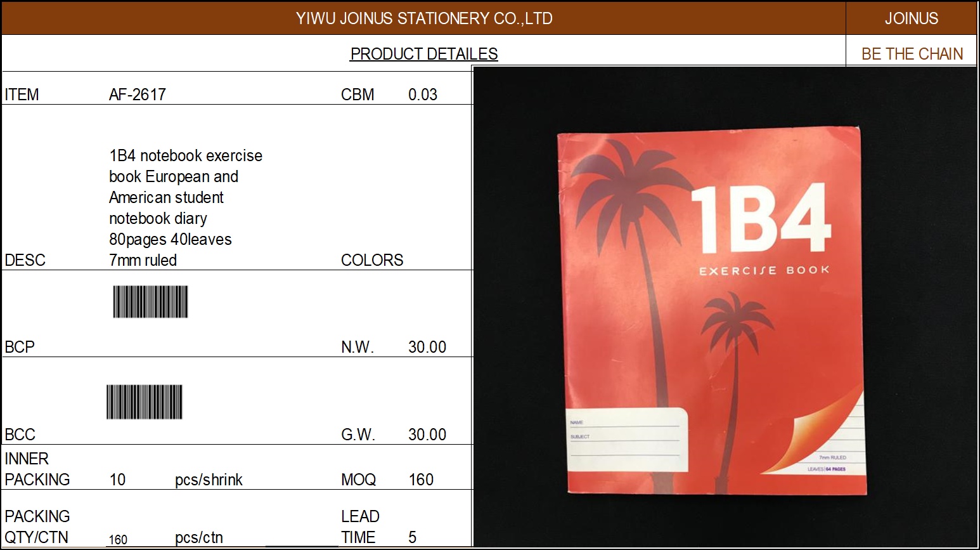
Task: Click the MOQ value 160
Action: (x=421, y=480)
